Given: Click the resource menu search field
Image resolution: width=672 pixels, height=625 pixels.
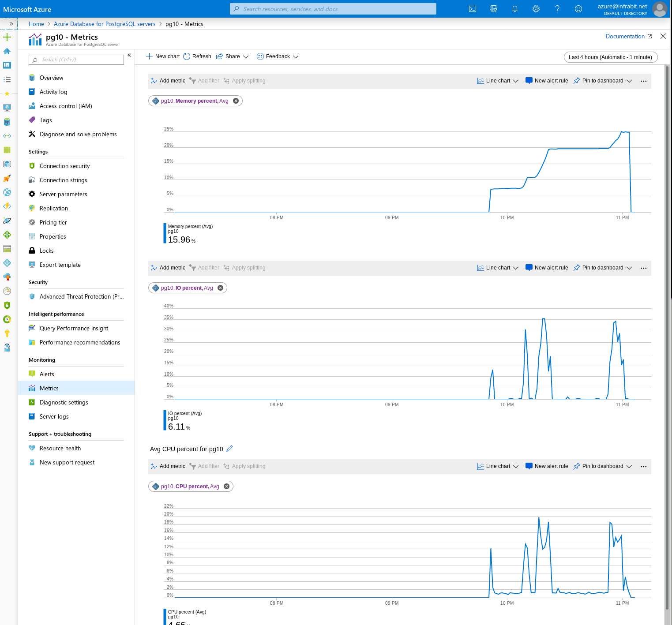Looking at the screenshot, I should coord(76,60).
